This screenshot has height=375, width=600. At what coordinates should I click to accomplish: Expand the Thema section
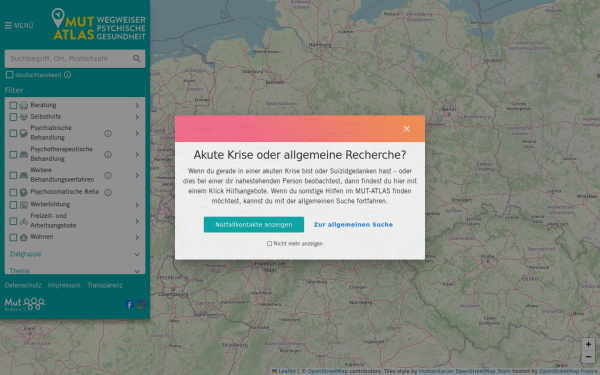click(75, 270)
